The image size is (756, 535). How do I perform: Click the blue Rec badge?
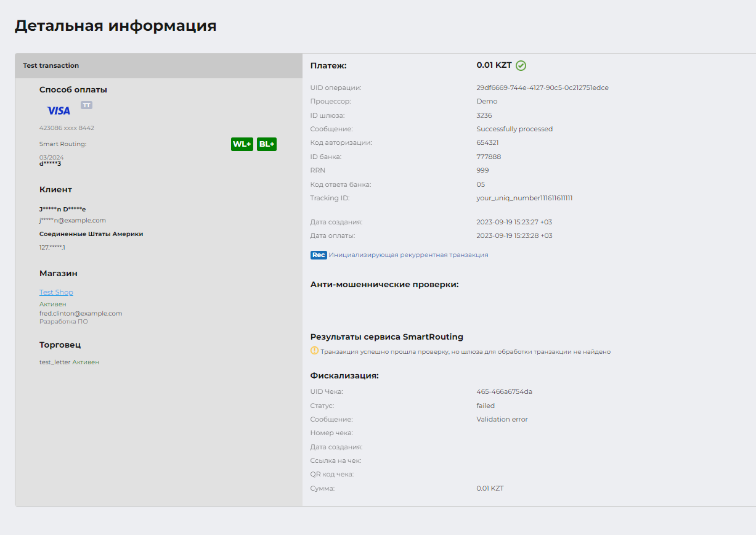(x=319, y=255)
